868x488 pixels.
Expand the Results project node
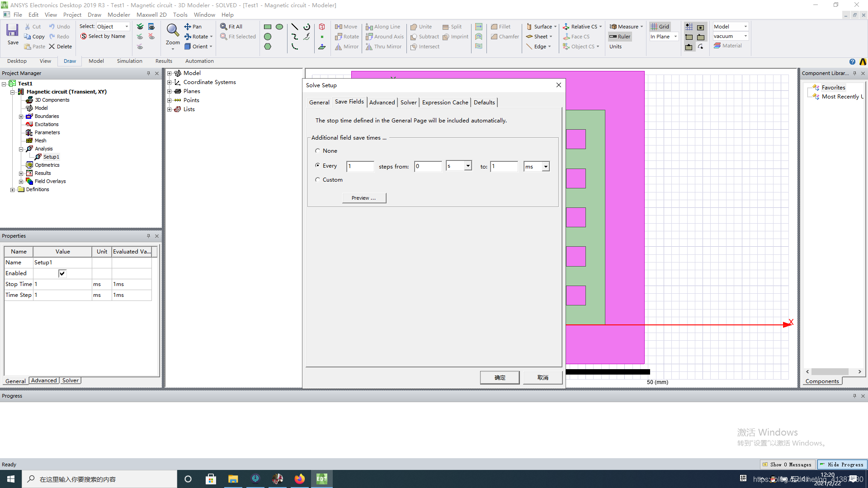point(21,174)
